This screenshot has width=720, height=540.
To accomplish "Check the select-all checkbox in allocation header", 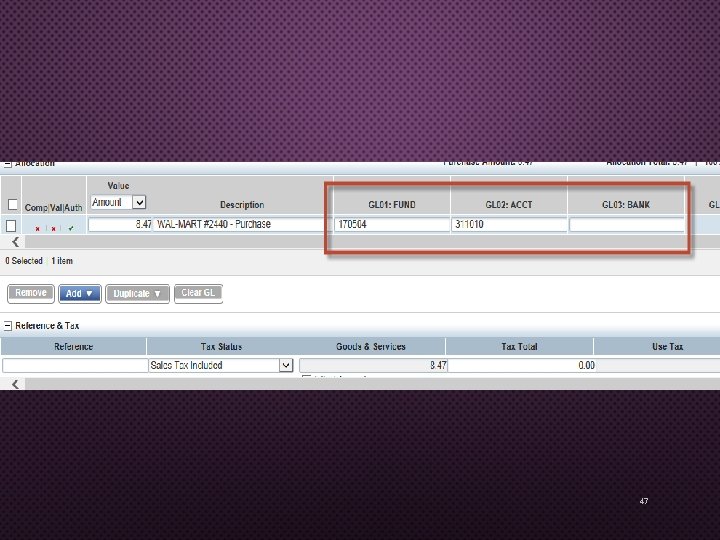I will click(x=13, y=204).
